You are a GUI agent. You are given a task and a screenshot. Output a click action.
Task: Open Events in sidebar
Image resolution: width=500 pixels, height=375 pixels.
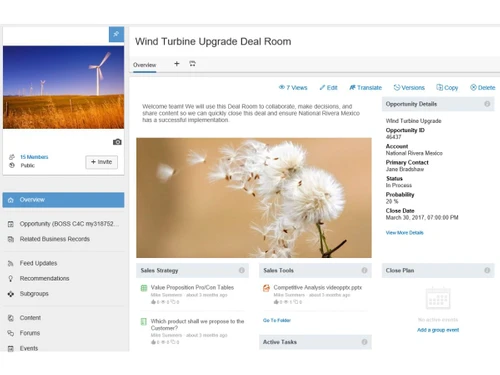(x=63, y=348)
